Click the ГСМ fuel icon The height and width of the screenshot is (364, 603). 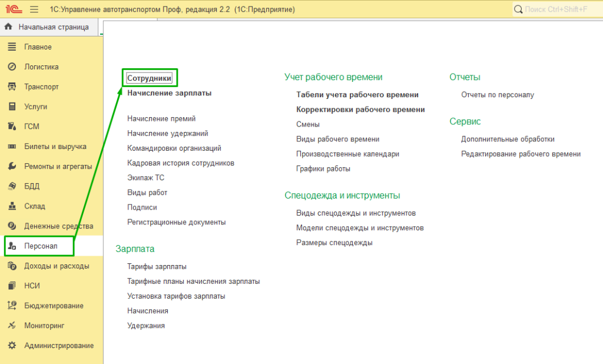[x=12, y=126]
